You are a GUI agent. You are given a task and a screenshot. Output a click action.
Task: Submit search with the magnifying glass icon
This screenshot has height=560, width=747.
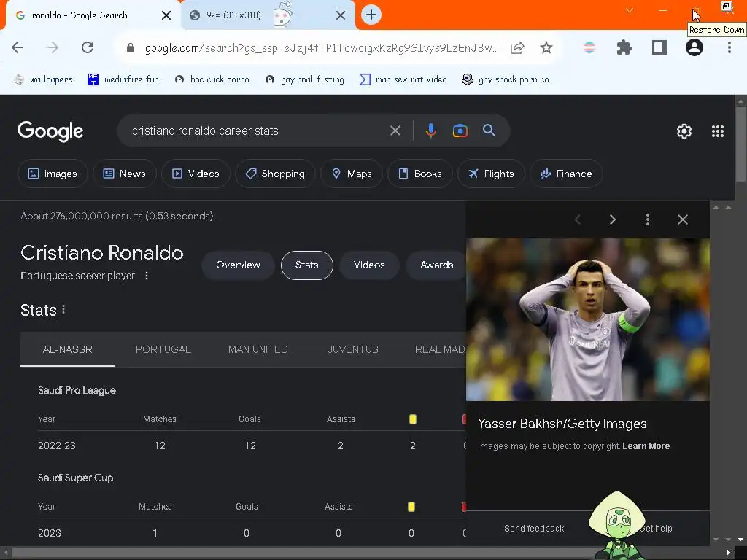coord(489,131)
